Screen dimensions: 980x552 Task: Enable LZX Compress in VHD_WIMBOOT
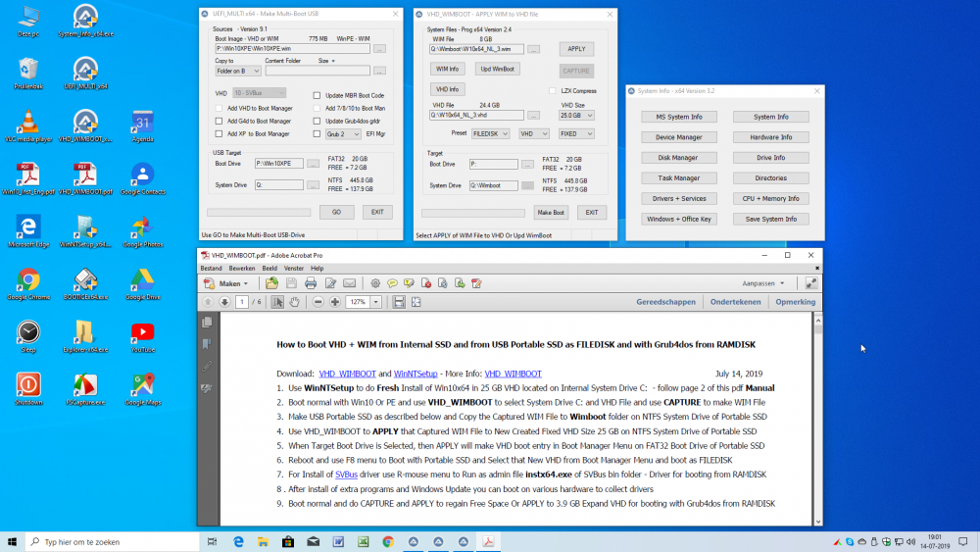(x=553, y=90)
